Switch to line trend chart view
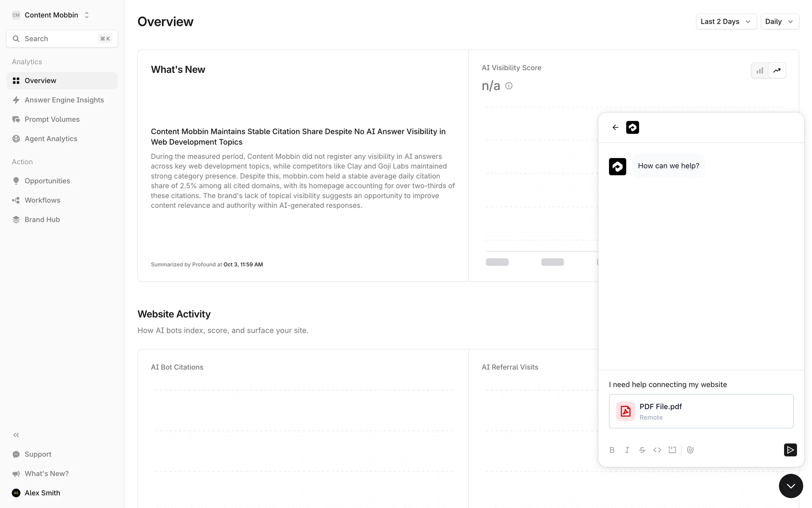 [777, 71]
